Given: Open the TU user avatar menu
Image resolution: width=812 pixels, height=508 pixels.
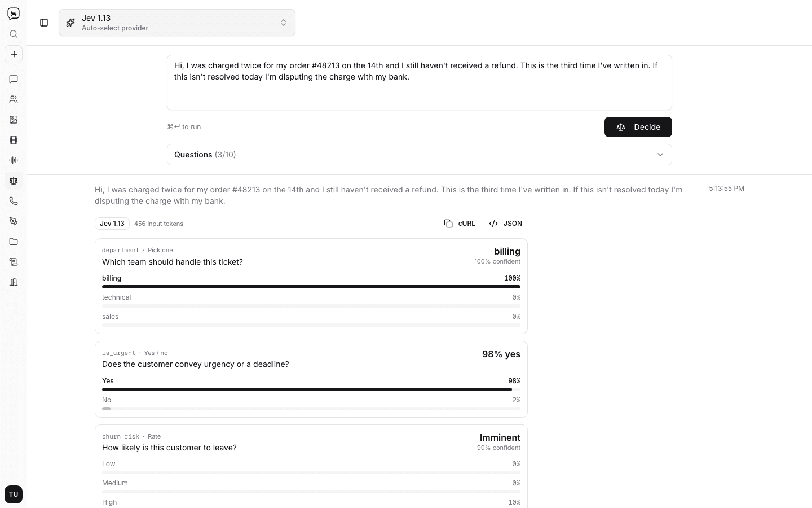Looking at the screenshot, I should pos(14,494).
